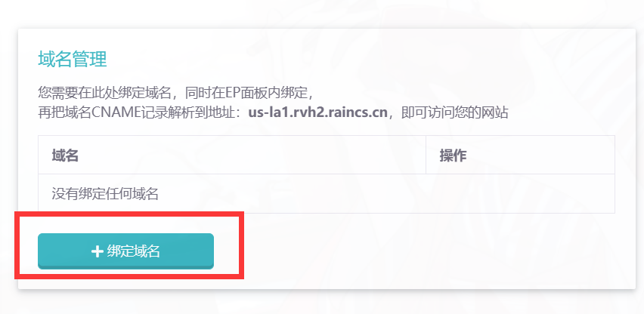Click the empty area above the 域名管理 card

point(322,13)
